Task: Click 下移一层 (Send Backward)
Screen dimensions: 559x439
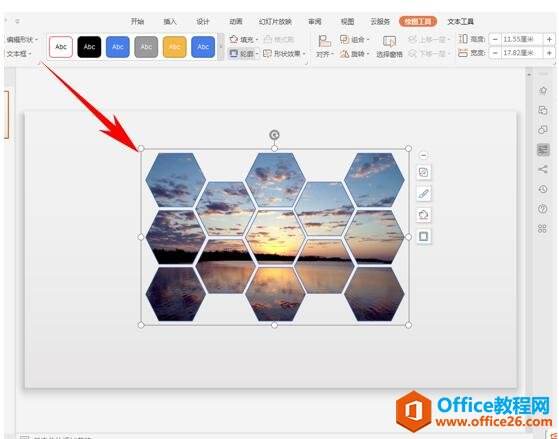Action: point(429,54)
